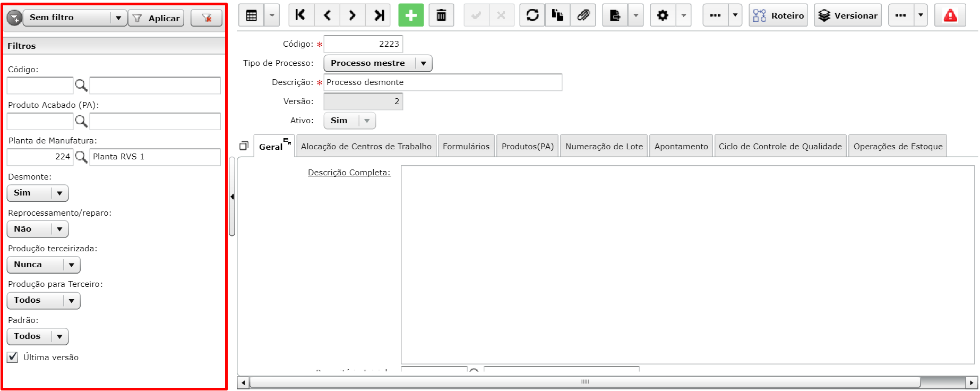Click the Descrição Completa text area
This screenshot has width=980, height=391.
click(687, 265)
